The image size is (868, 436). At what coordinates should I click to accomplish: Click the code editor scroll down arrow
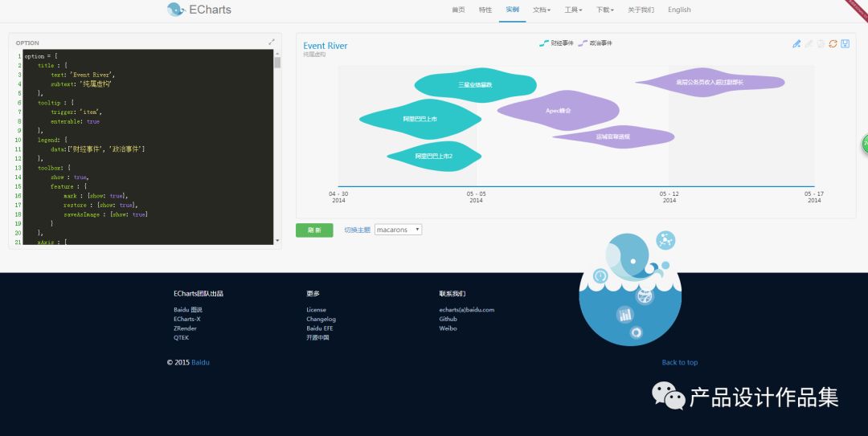(x=277, y=241)
